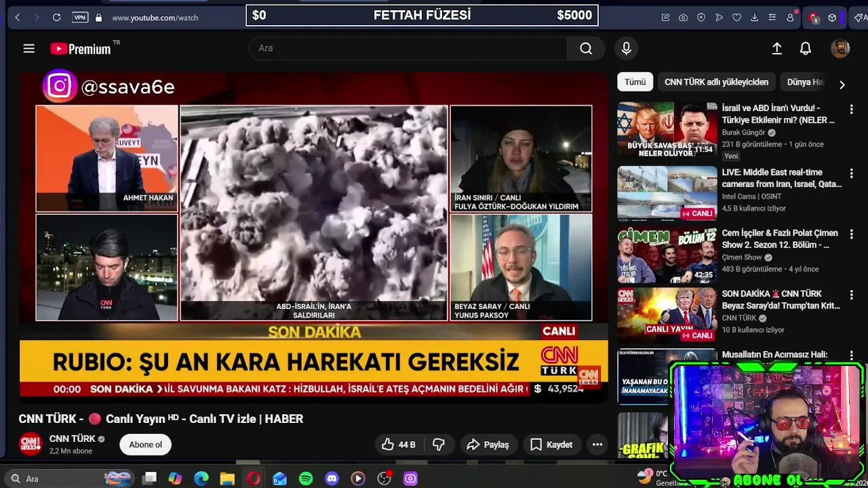
Task: Open File Explorer from the taskbar
Action: [227, 479]
